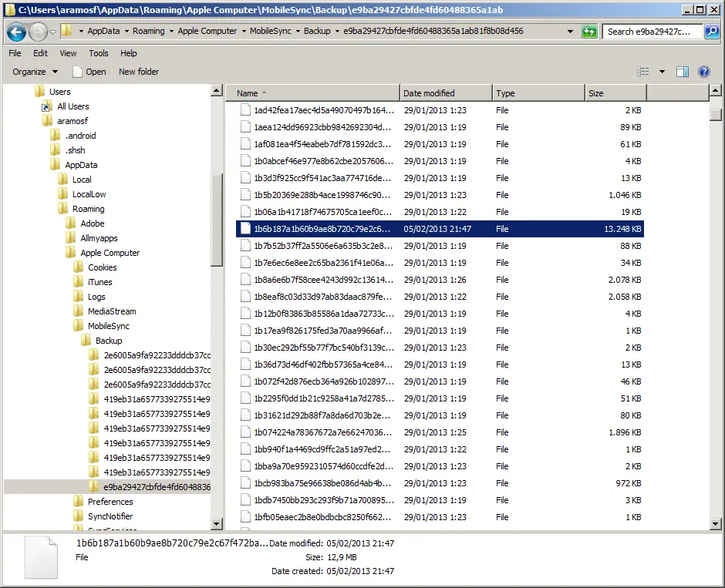Expand MobileSync breadcrumb arrow in address bar

(298, 32)
